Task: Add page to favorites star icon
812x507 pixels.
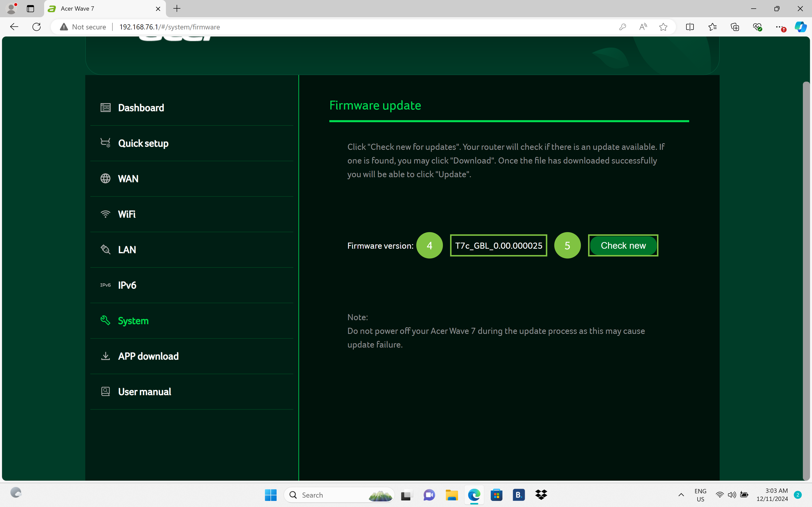Action: [x=663, y=27]
